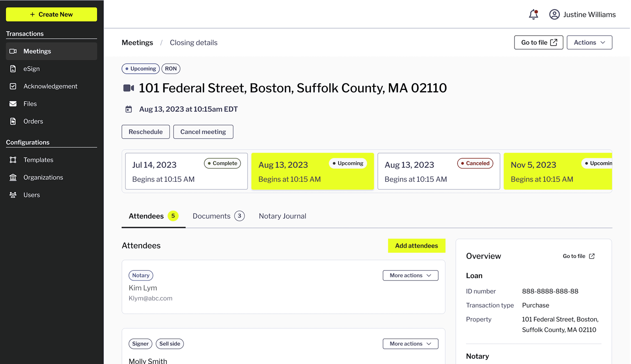Image resolution: width=631 pixels, height=364 pixels.
Task: Expand More actions for Molly Smith
Action: (x=410, y=344)
